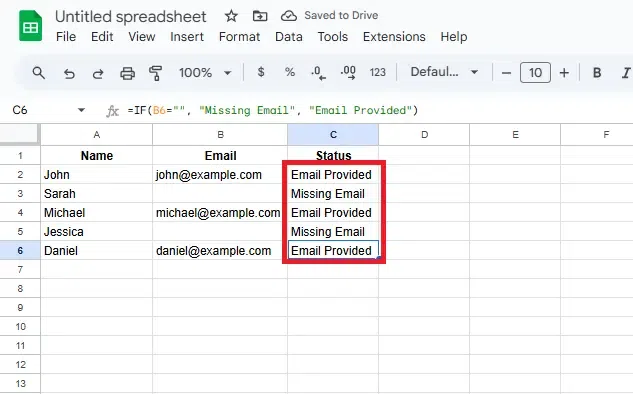Select the daniel@example.com cell

pos(220,250)
